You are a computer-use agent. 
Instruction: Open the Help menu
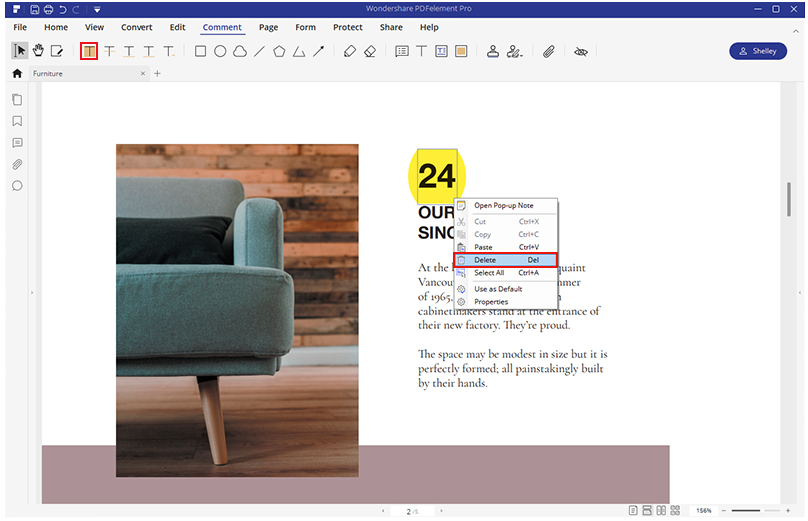pos(429,27)
